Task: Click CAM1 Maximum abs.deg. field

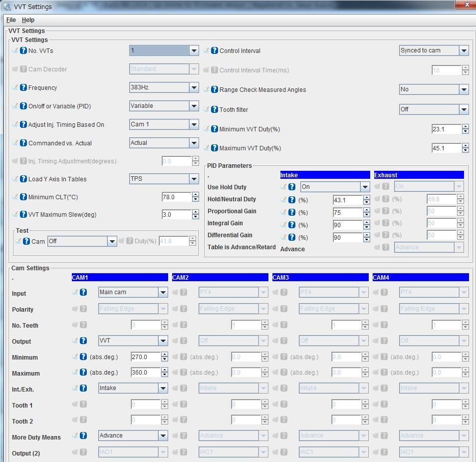Action: coord(146,372)
